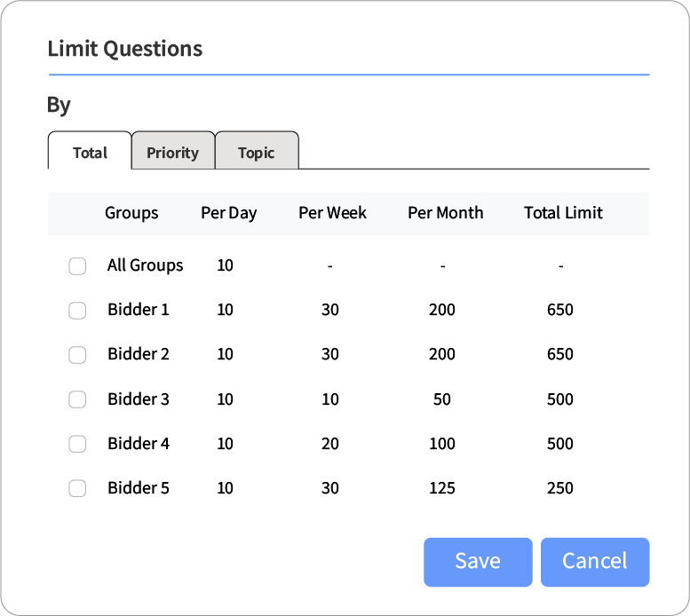Toggle the Bidder 4 checkbox
The width and height of the screenshot is (690, 616).
[x=77, y=444]
